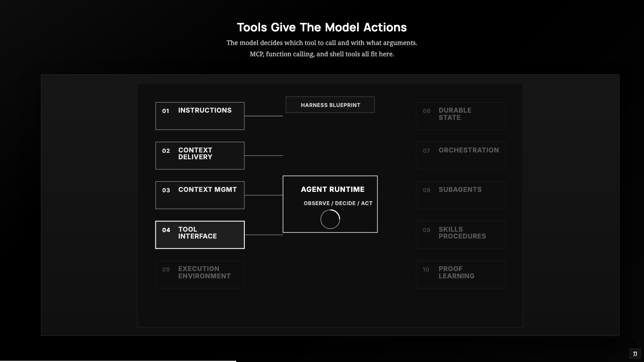Click the dimmed 05 Execution Environment box
644x362 pixels.
(200, 274)
